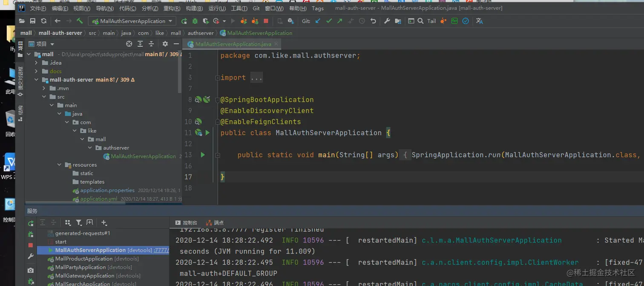The height and width of the screenshot is (286, 644).
Task: Open the Git menu
Action: pyautogui.click(x=256, y=9)
